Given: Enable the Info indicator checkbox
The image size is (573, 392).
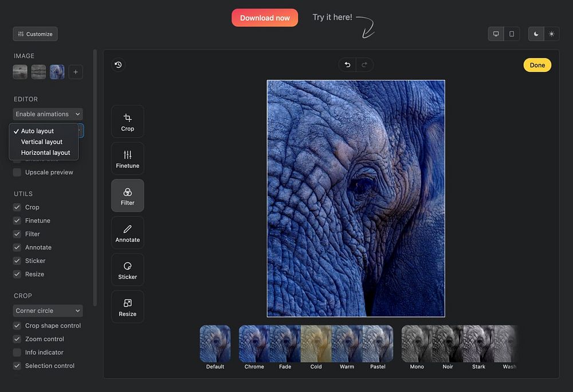Looking at the screenshot, I should 17,352.
